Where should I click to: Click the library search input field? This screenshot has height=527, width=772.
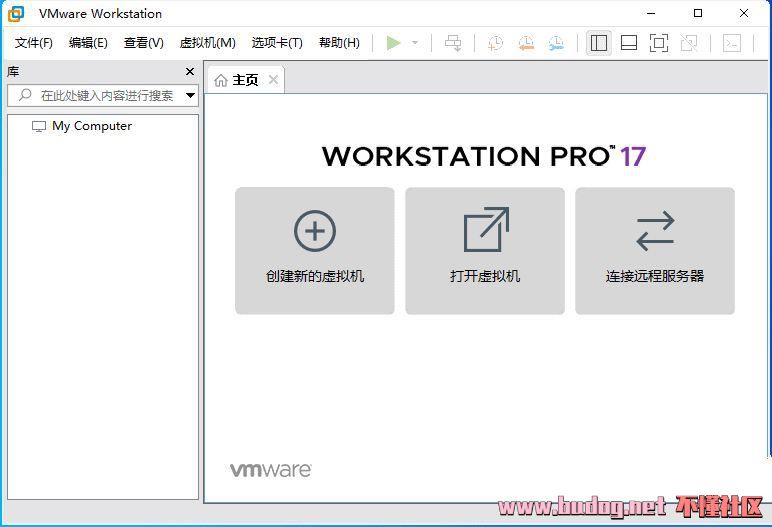click(105, 96)
